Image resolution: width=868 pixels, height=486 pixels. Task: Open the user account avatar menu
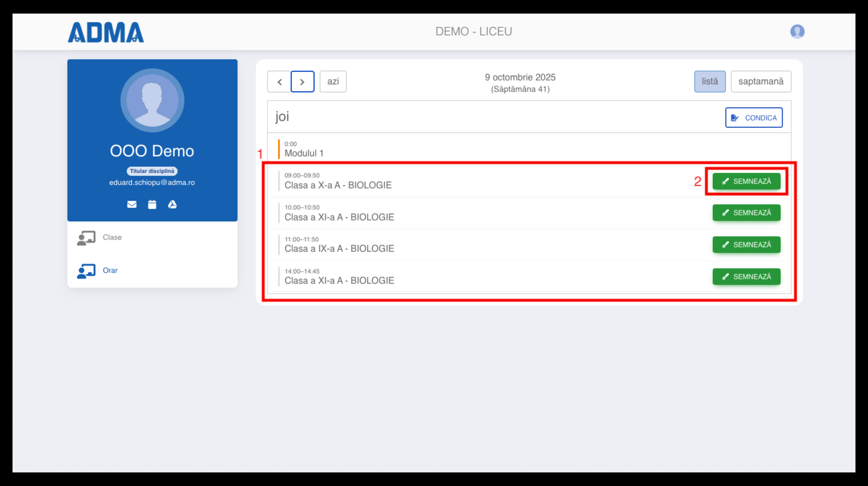click(x=797, y=31)
